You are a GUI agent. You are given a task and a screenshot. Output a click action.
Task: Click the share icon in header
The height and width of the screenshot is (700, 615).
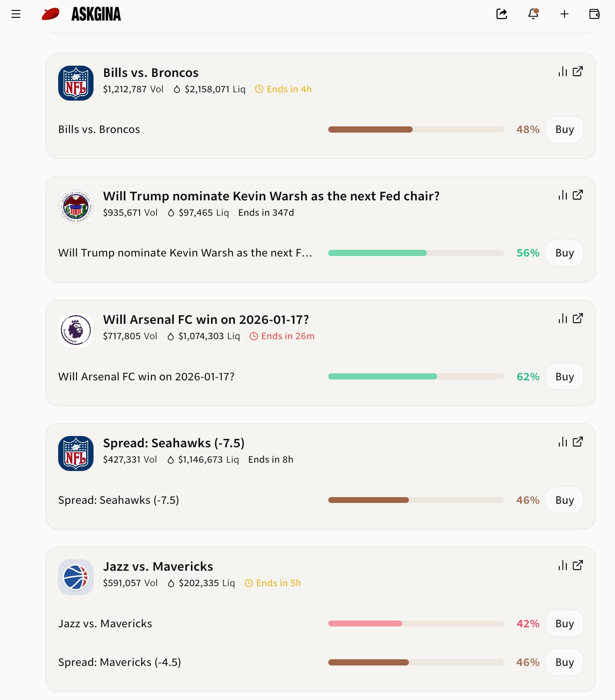coord(502,14)
